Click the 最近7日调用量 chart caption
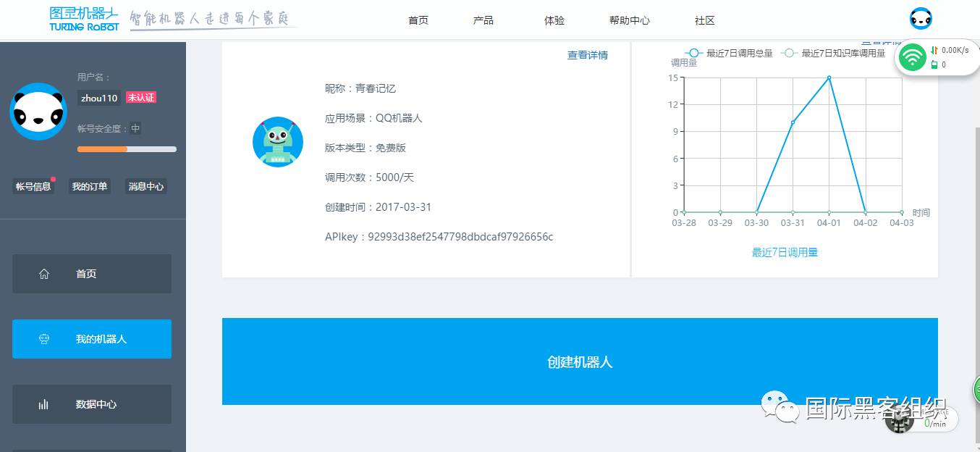Image resolution: width=980 pixels, height=452 pixels. (785, 252)
